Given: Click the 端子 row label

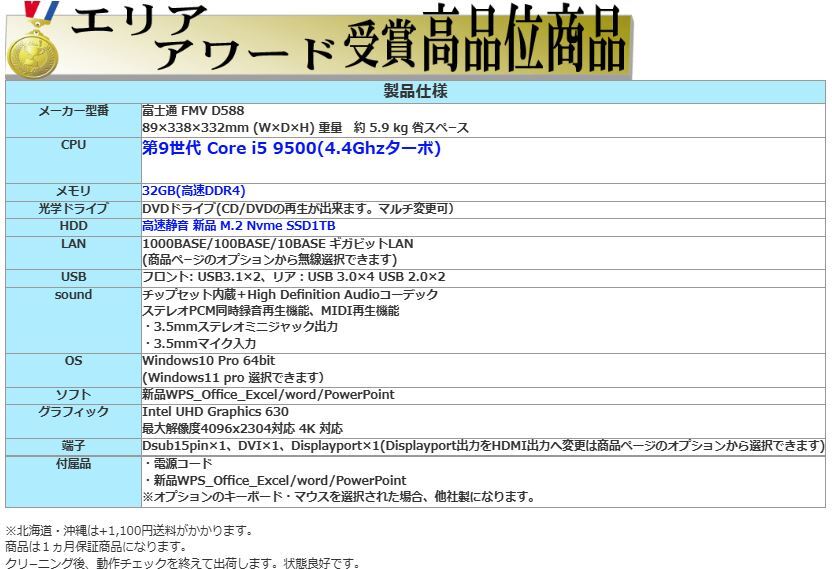Looking at the screenshot, I should [73, 446].
